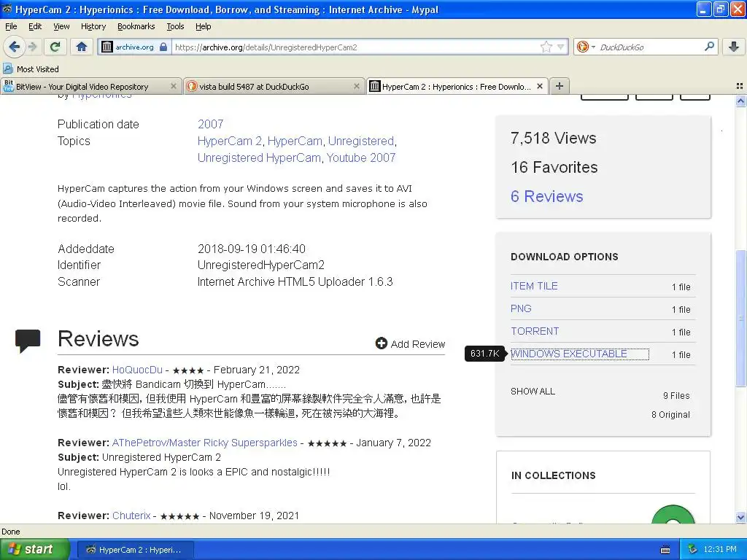Expand SHOW ALL download files

[x=533, y=392]
